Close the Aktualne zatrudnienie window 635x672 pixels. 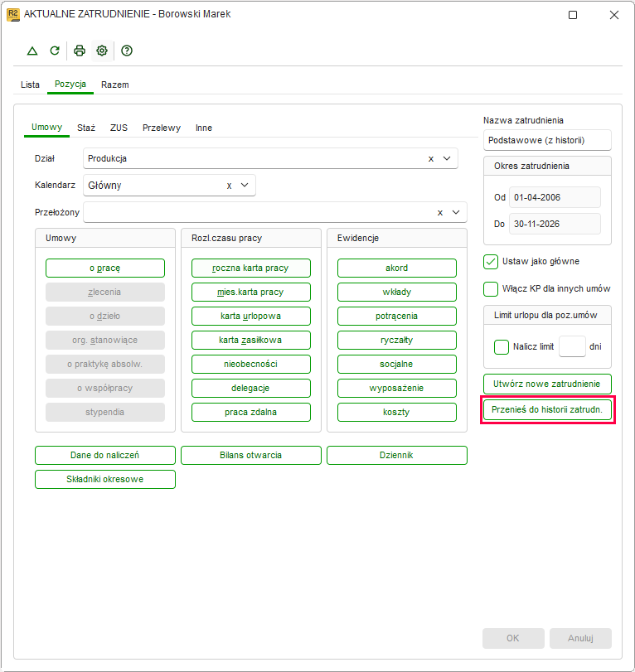(x=614, y=15)
